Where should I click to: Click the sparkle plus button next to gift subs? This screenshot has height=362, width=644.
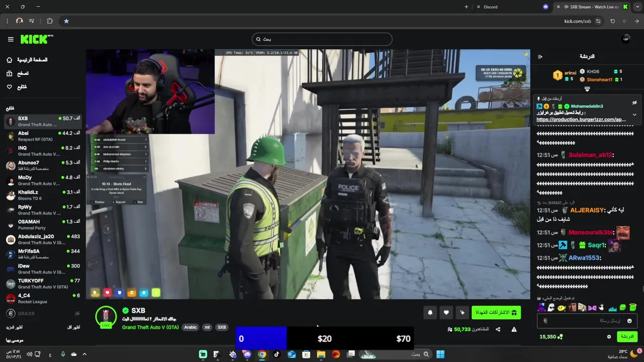(x=462, y=313)
